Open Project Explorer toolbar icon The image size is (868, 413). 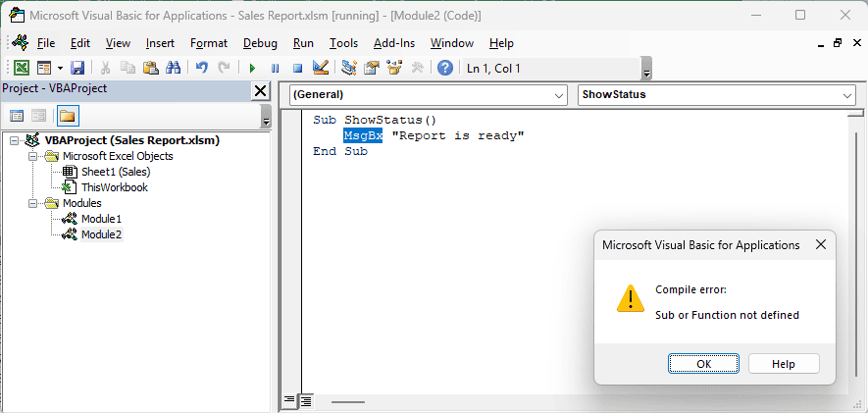click(349, 68)
